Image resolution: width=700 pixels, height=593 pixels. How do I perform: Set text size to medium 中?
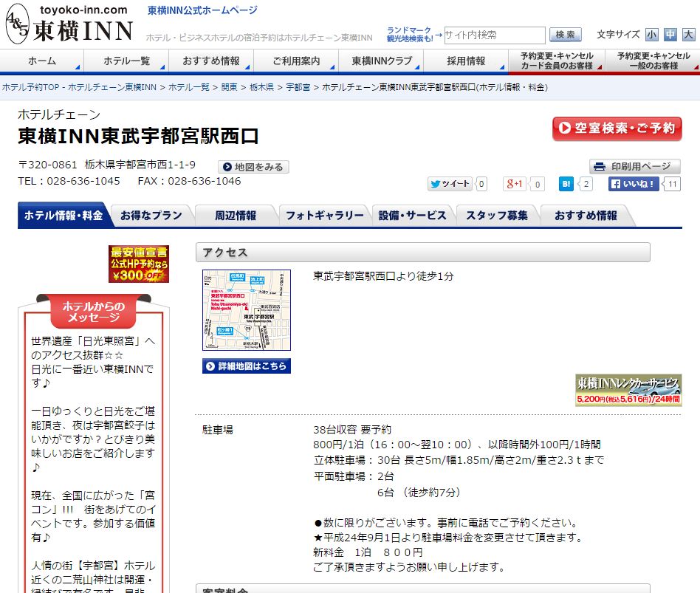(x=670, y=35)
